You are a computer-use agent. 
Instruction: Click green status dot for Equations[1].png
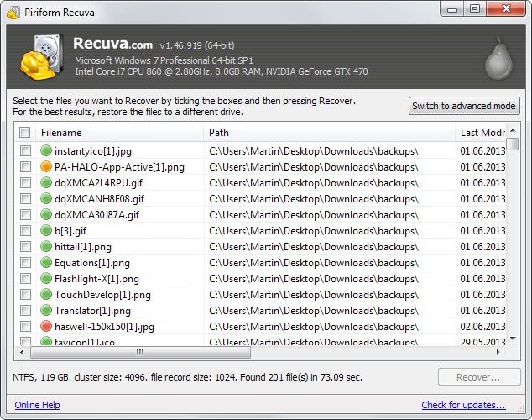(x=46, y=262)
